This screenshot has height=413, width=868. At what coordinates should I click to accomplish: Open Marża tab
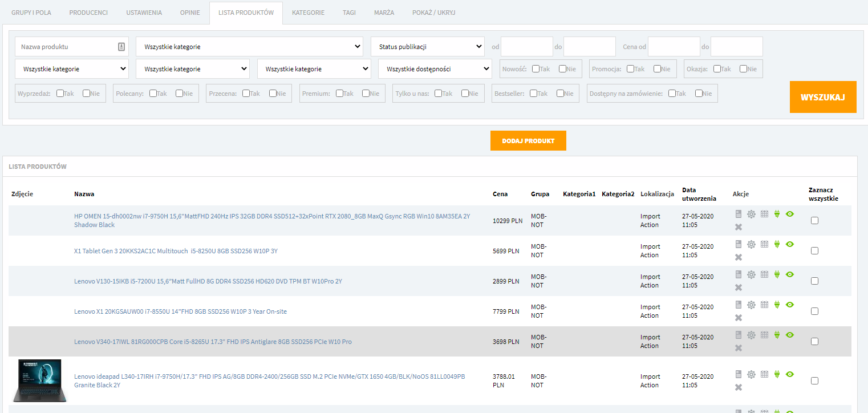(384, 13)
